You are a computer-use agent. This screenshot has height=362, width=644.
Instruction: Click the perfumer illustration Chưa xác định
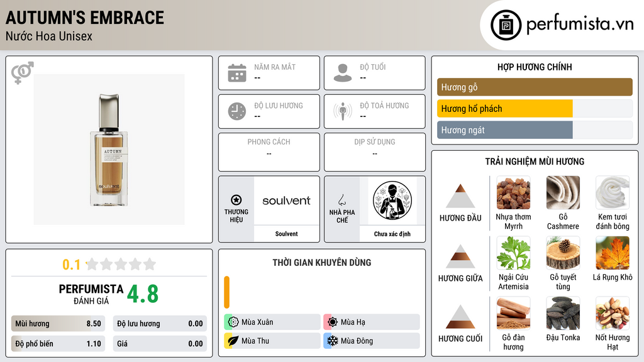point(392,200)
